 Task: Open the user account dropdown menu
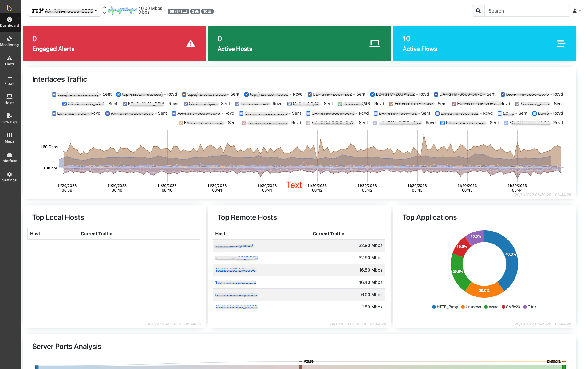577,11
